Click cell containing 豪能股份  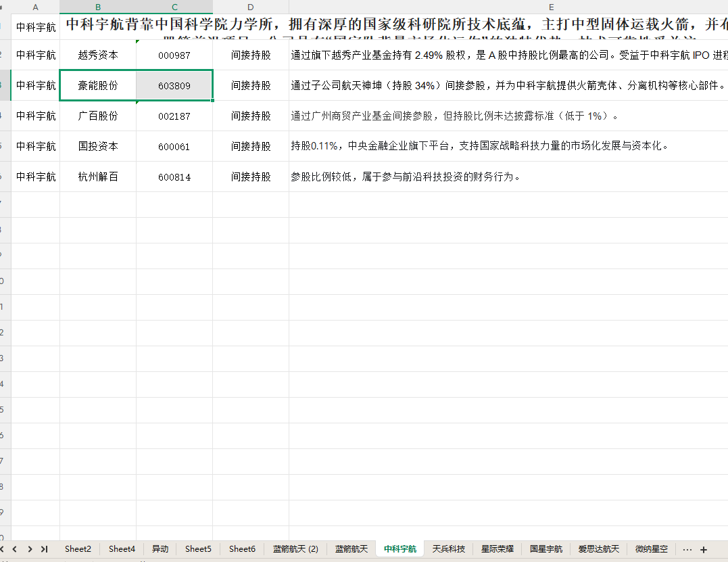click(x=98, y=85)
